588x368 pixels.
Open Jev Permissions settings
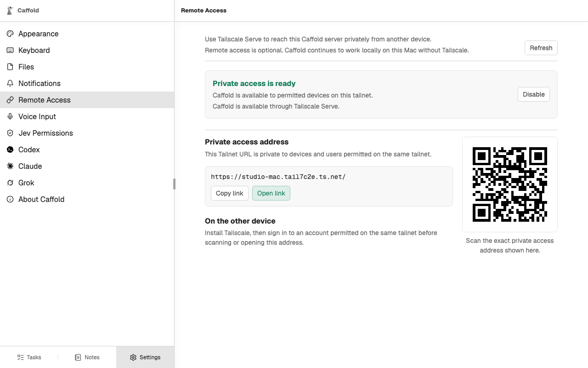click(x=87, y=133)
